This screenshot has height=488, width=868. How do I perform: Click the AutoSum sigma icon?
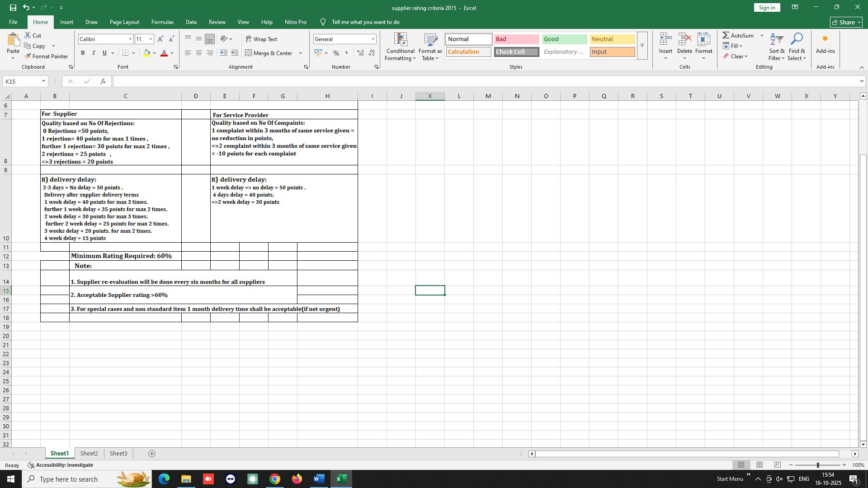pos(726,35)
